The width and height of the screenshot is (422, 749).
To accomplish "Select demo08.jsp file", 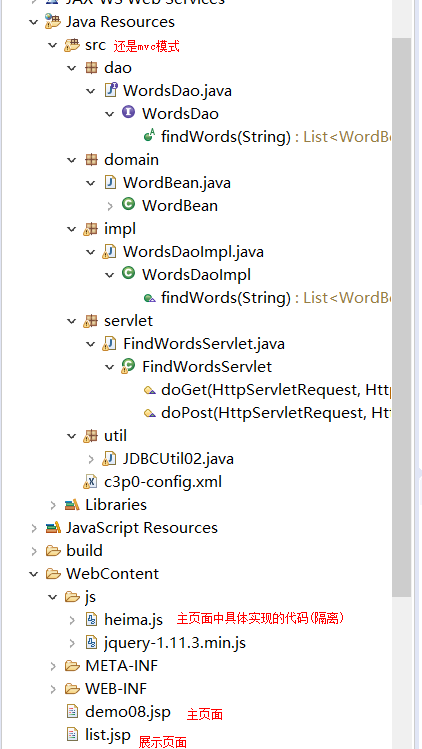I will [118, 712].
